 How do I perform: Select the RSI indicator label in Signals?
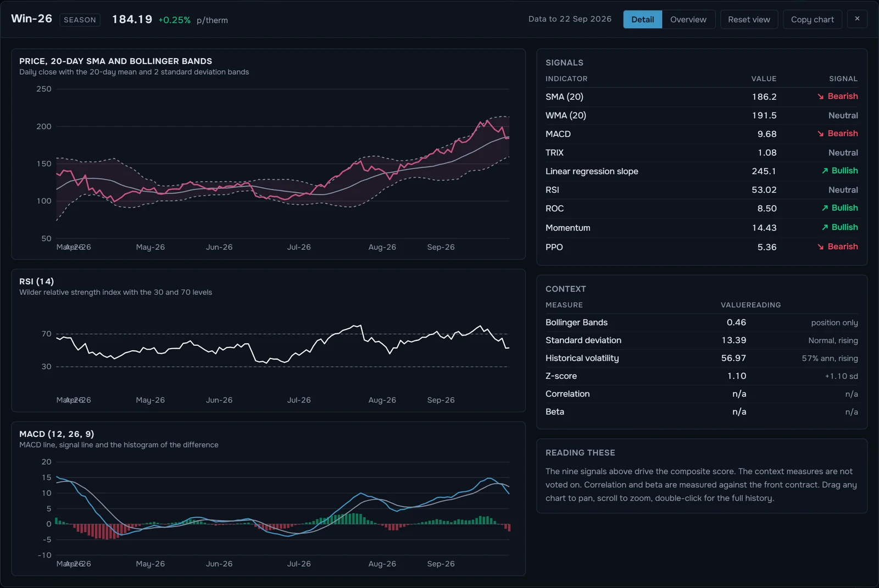(552, 190)
